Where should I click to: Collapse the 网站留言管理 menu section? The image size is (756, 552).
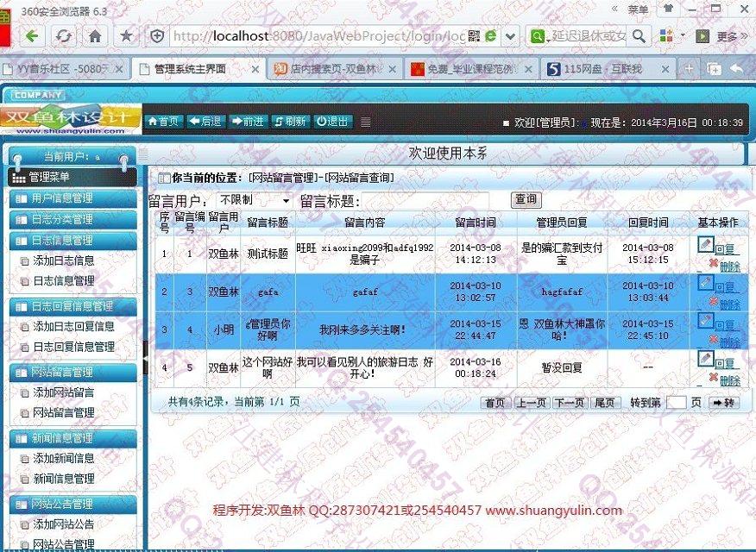[x=72, y=373]
